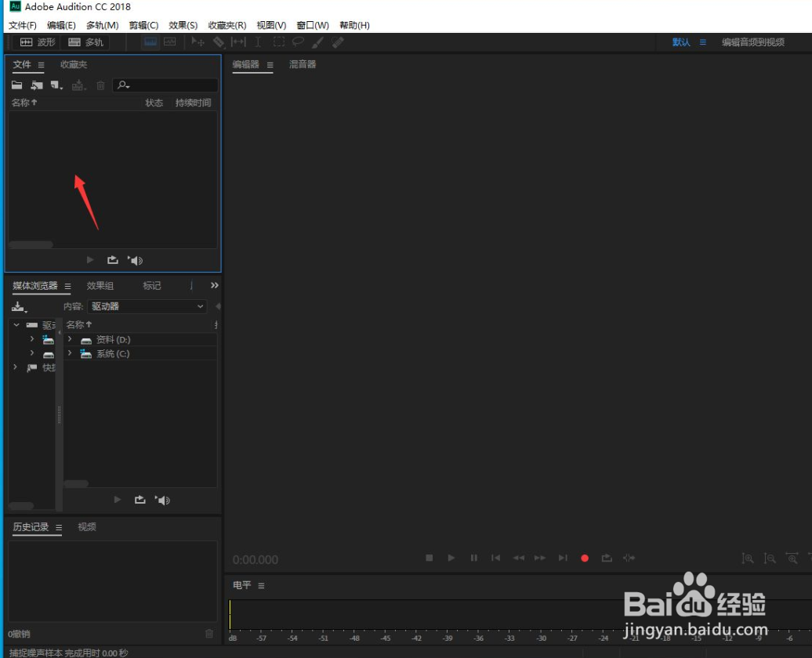Click the Play transport button
Image resolution: width=812 pixels, height=658 pixels.
451,558
